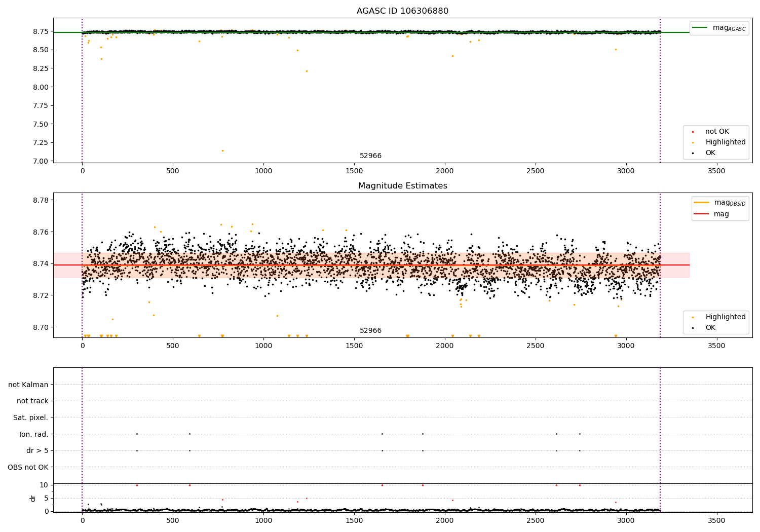Click the orange outlier point near 8.21 in top plot
This screenshot has width=760, height=532.
coord(307,71)
